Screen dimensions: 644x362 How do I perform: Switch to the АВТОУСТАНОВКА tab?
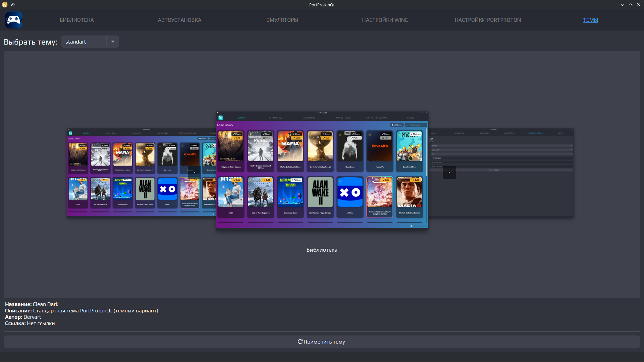click(x=179, y=20)
